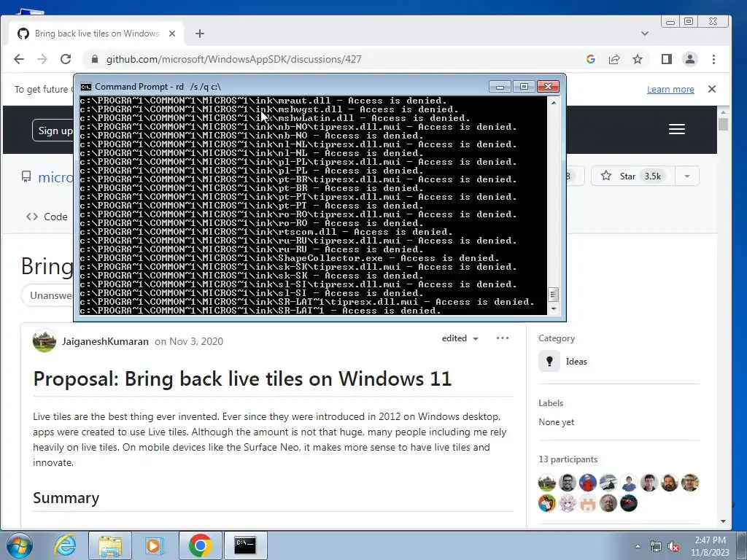Go back with the browser back arrow
Image resolution: width=747 pixels, height=560 pixels.
(19, 59)
